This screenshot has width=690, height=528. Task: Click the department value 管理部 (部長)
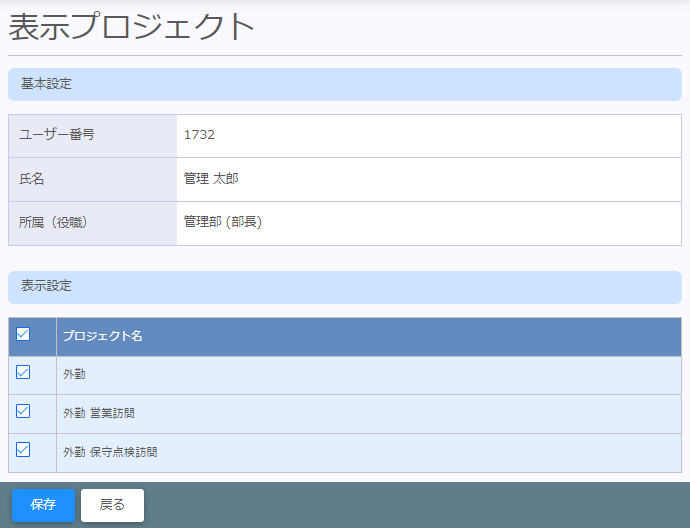coord(222,222)
